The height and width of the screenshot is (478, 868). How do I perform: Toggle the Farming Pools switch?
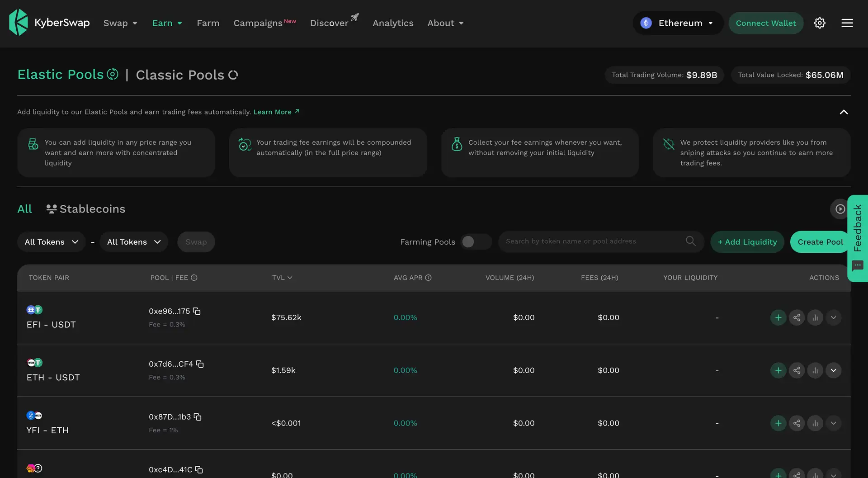[x=476, y=242]
